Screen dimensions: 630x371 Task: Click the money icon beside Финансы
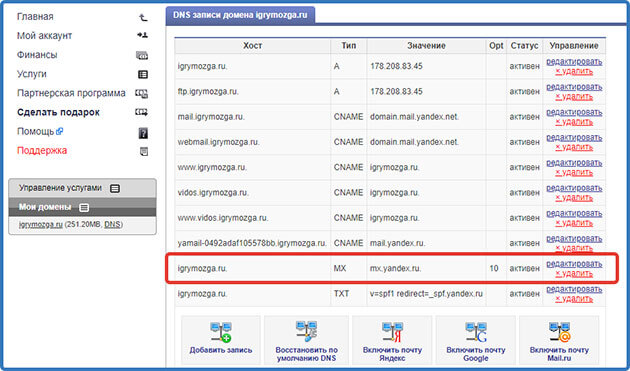pyautogui.click(x=142, y=55)
